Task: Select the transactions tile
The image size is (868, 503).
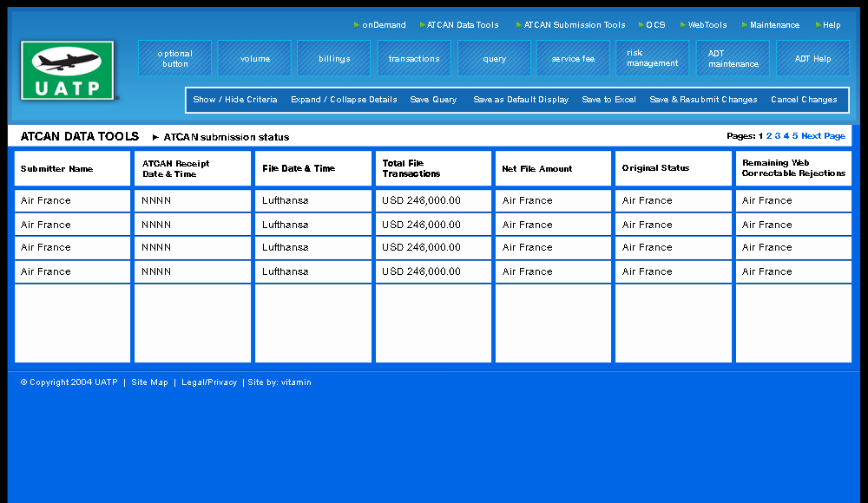Action: [x=414, y=59]
